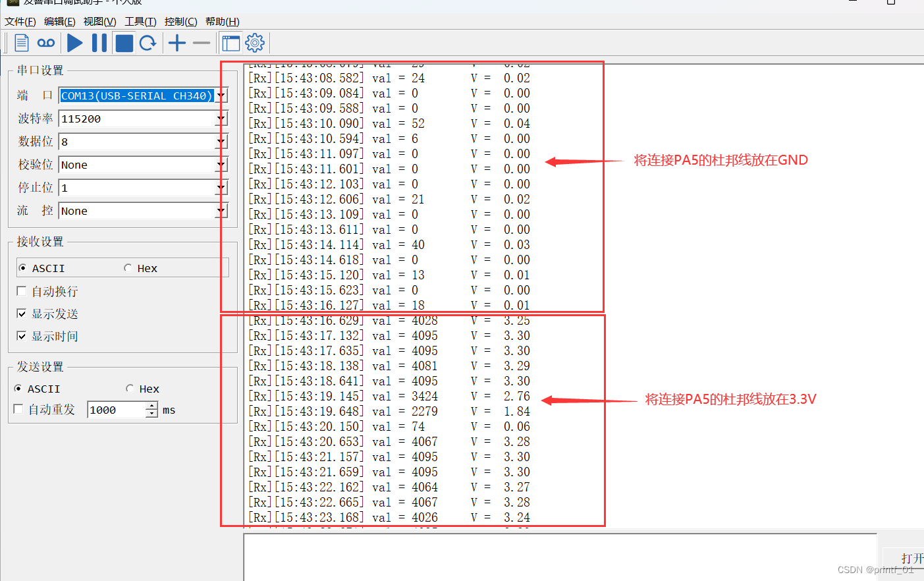The width and height of the screenshot is (924, 581).
Task: Click the send text input area
Action: pos(560,557)
